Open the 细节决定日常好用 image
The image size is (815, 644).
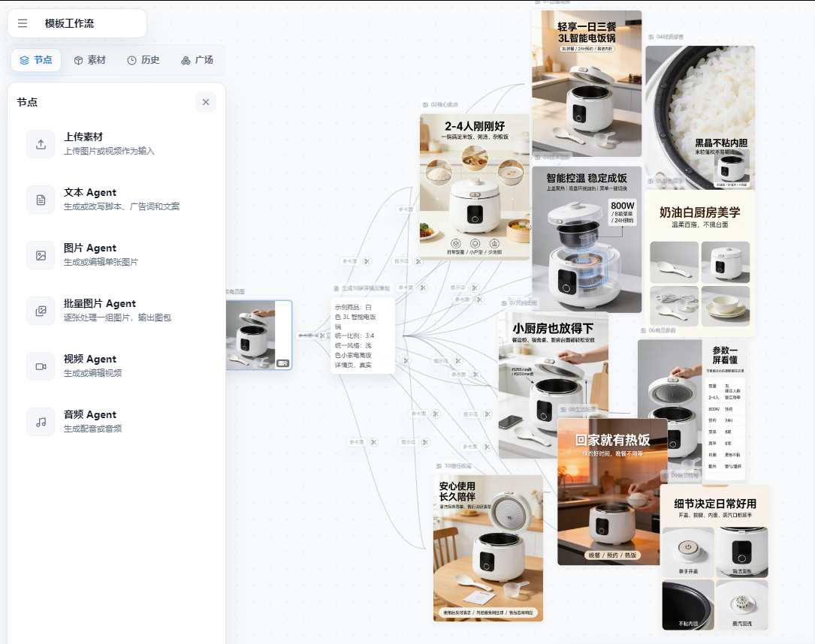click(715, 558)
